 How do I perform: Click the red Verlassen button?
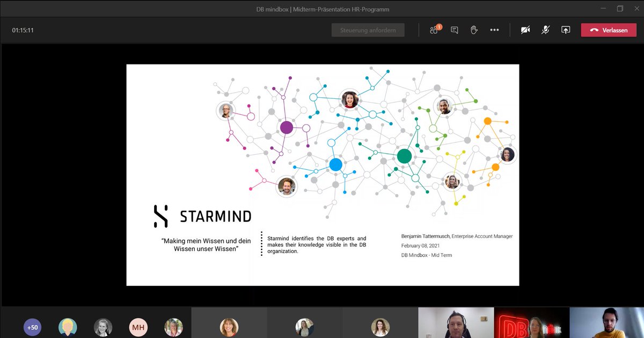[x=609, y=30]
